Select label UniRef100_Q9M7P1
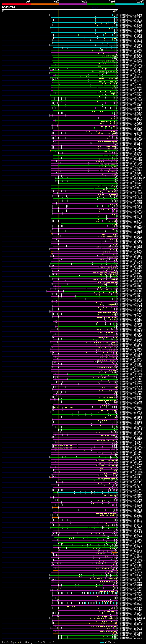The image size is (146, 644). click(x=131, y=171)
